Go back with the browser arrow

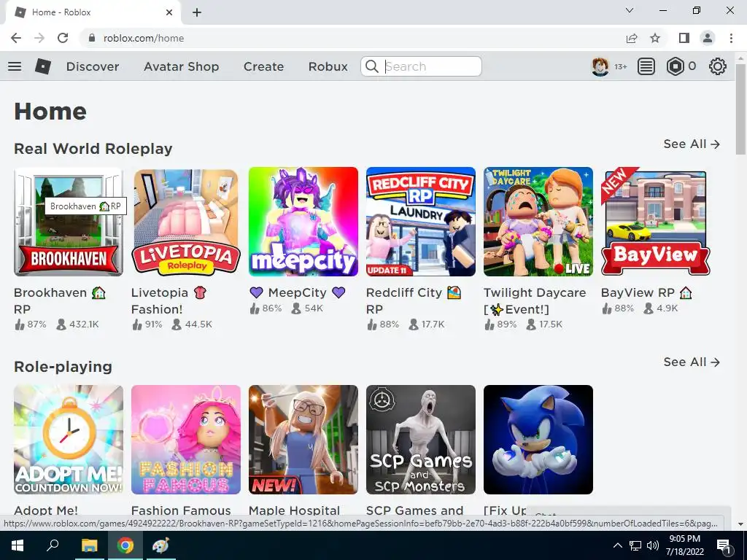pos(16,38)
